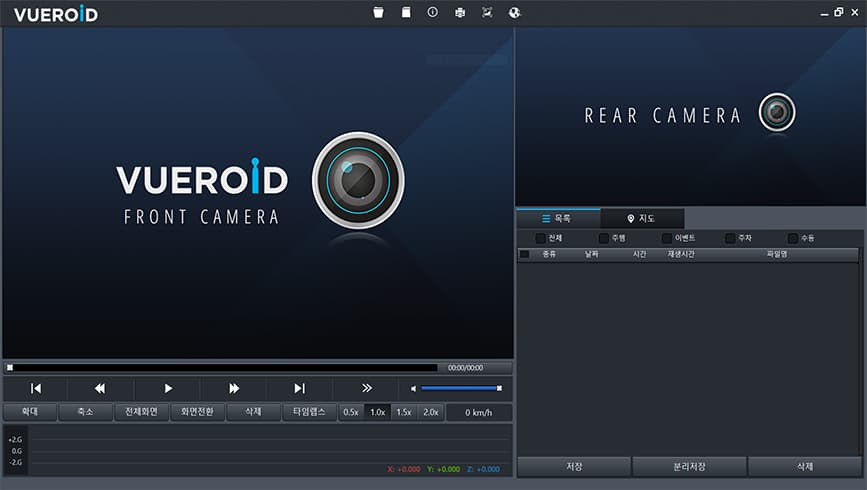Switch to the 목록 list tab
The height and width of the screenshot is (490, 867).
pos(558,218)
